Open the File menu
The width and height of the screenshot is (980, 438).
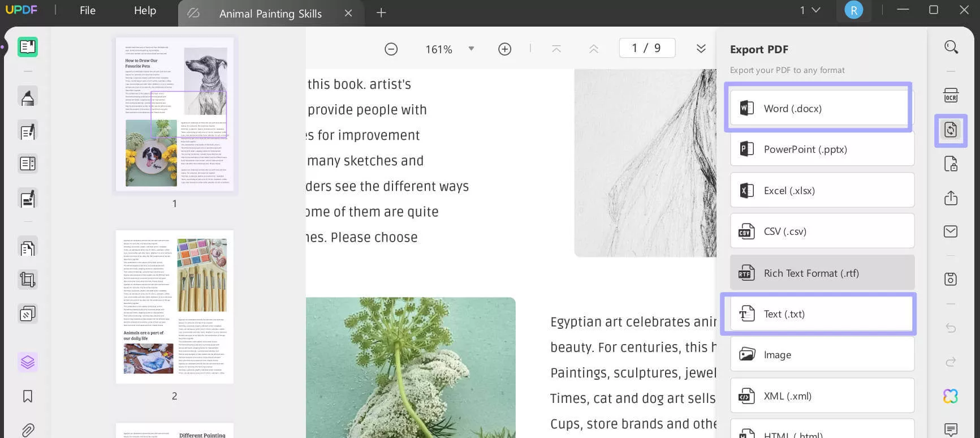pyautogui.click(x=88, y=10)
